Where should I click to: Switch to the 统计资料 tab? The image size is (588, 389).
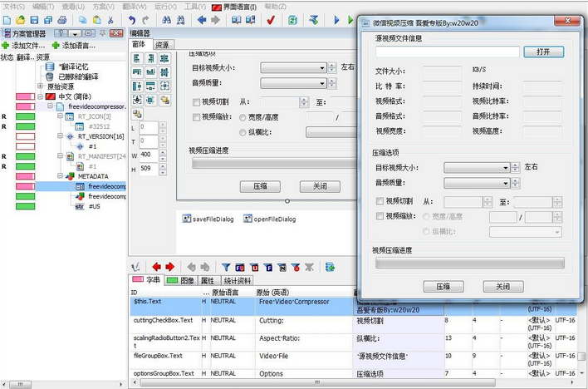[x=237, y=280]
